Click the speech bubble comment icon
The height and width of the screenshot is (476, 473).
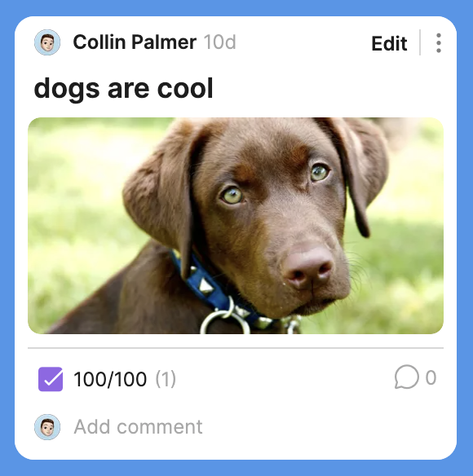406,377
